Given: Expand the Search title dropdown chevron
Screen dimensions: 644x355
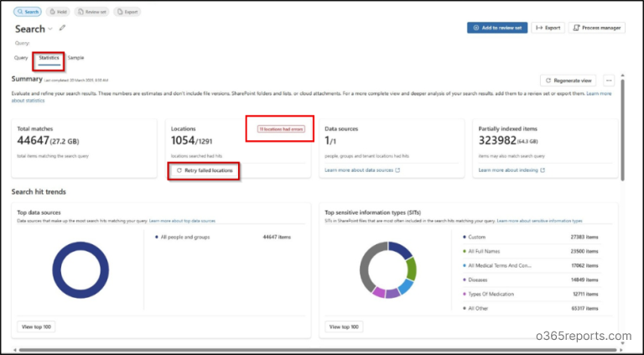Looking at the screenshot, I should pos(50,29).
